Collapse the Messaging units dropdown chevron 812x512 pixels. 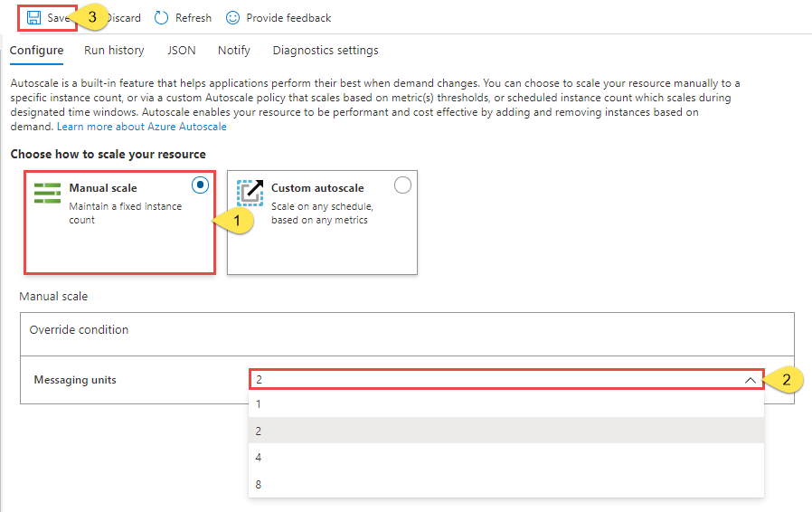[750, 380]
